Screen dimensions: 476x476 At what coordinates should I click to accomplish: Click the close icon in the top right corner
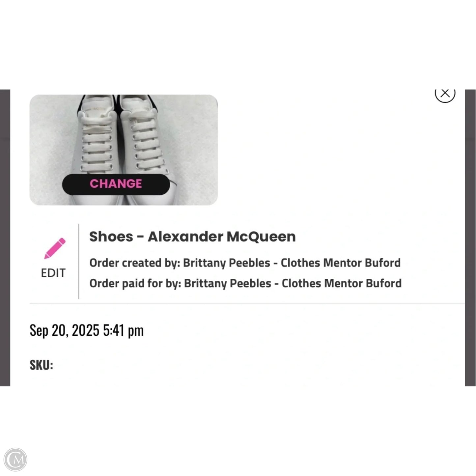pos(445,93)
